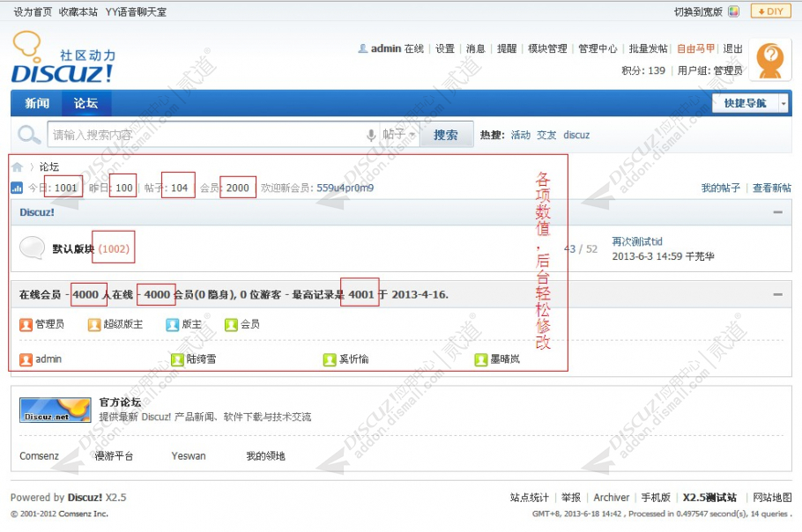Click the 退出 logout link
The width and height of the screenshot is (802, 532).
732,48
